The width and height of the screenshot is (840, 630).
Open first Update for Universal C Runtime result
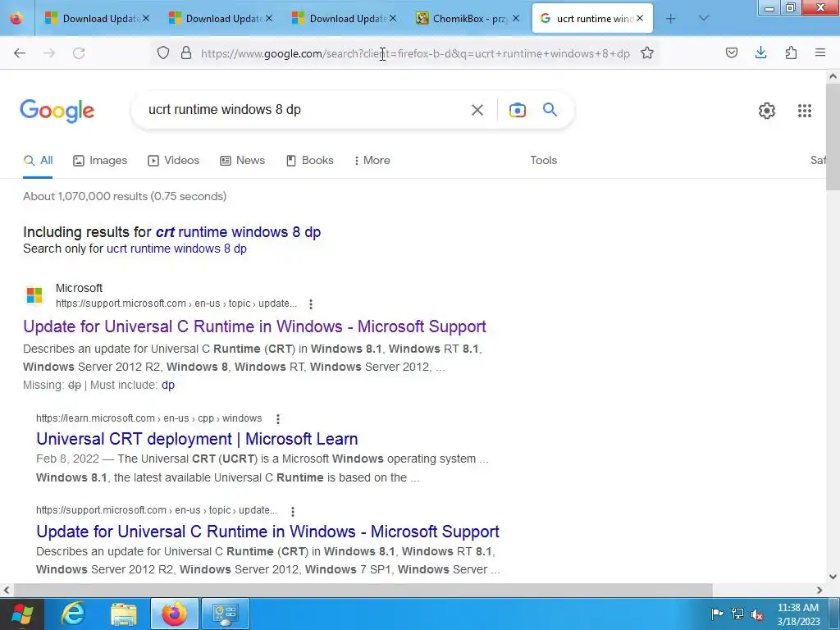(254, 326)
